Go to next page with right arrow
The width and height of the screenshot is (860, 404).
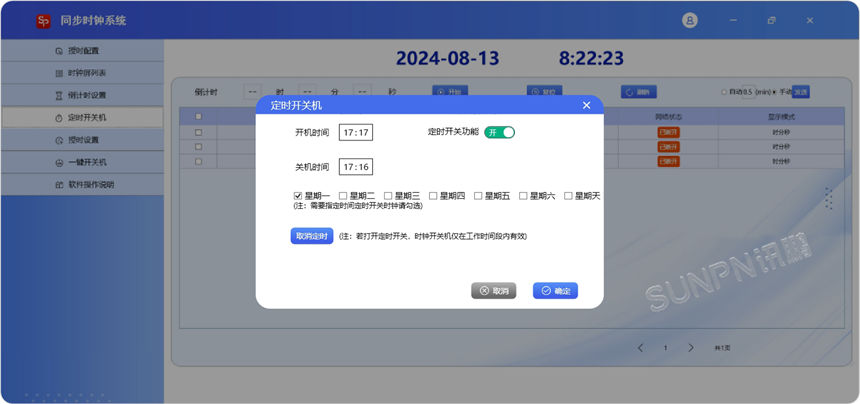(x=691, y=348)
